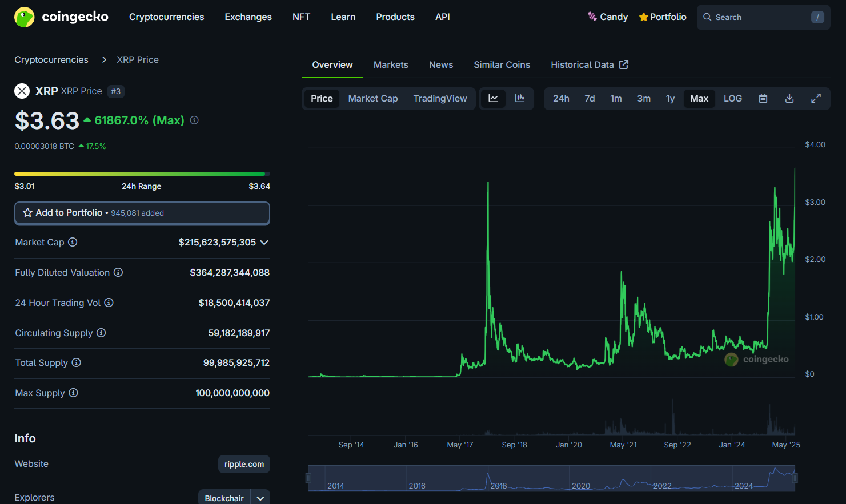Click the star icon in Add to Portfolio
This screenshot has width=846, height=504.
(x=27, y=212)
